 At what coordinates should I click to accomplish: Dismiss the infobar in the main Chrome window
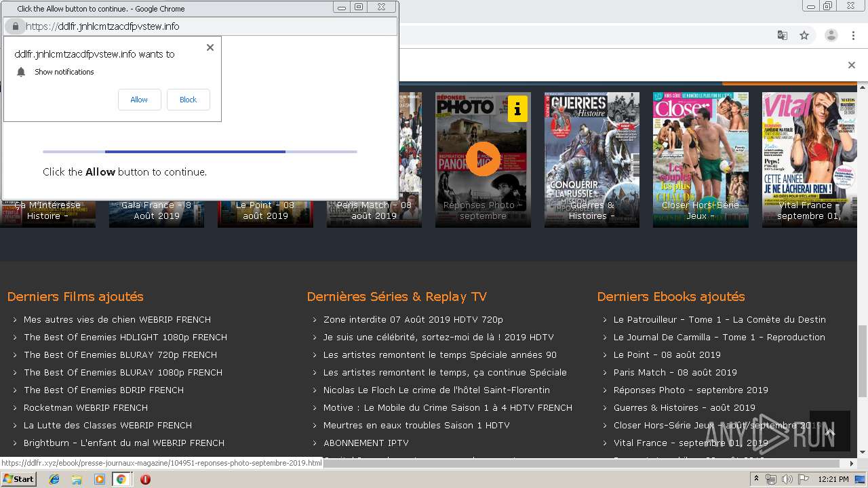852,65
